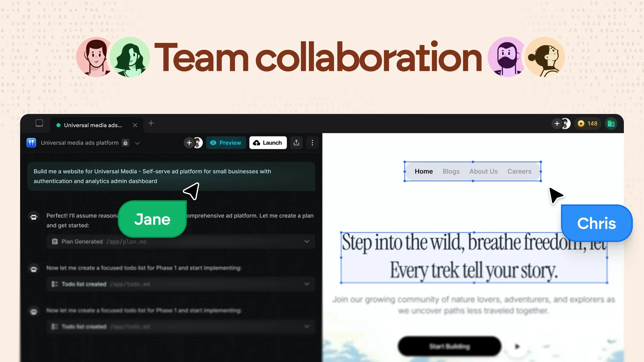The width and height of the screenshot is (644, 362).
Task: Click the 'Universal media ads platform' project title
Action: [x=80, y=143]
